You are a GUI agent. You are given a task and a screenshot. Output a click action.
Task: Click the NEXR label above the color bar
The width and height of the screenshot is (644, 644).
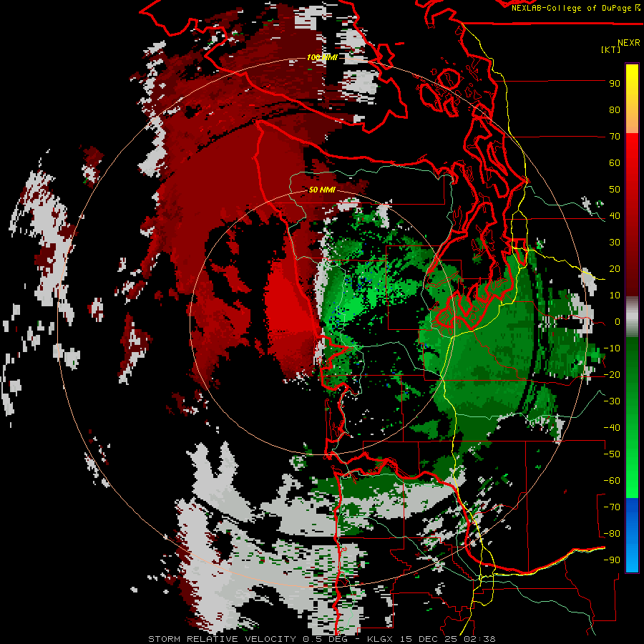click(628, 43)
